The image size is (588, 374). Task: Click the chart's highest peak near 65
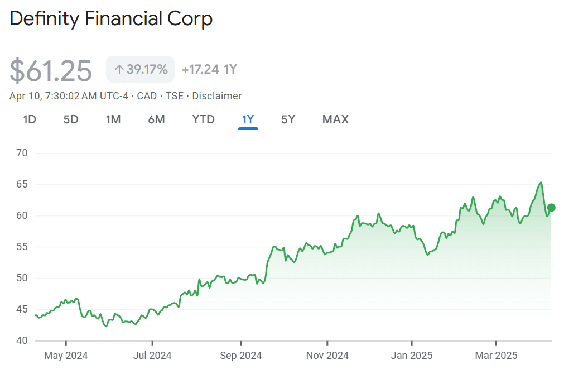tap(540, 183)
